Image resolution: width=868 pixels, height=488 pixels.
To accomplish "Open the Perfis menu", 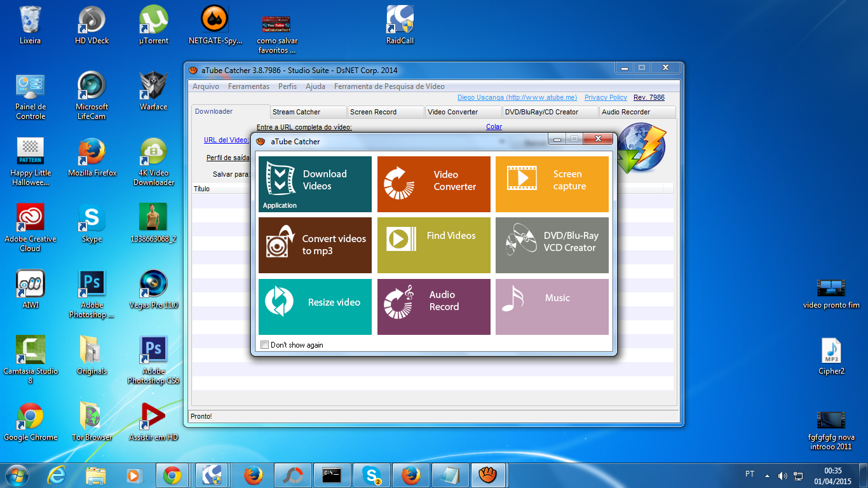I will (x=287, y=86).
